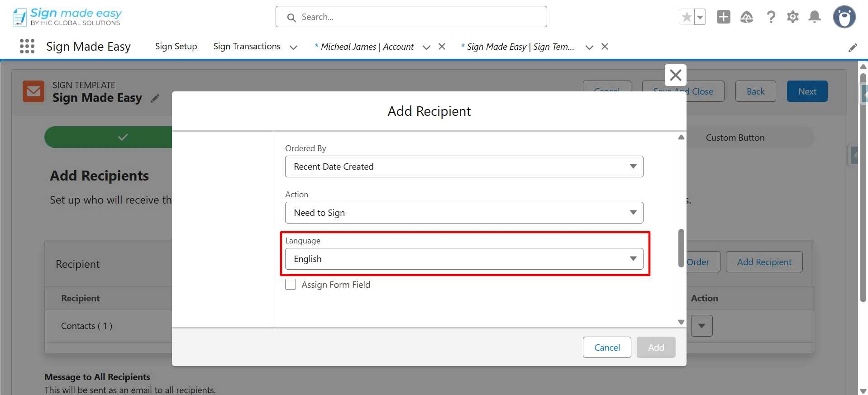
Task: Click the pencil icon beside Sign Made Easy title
Action: tap(155, 98)
